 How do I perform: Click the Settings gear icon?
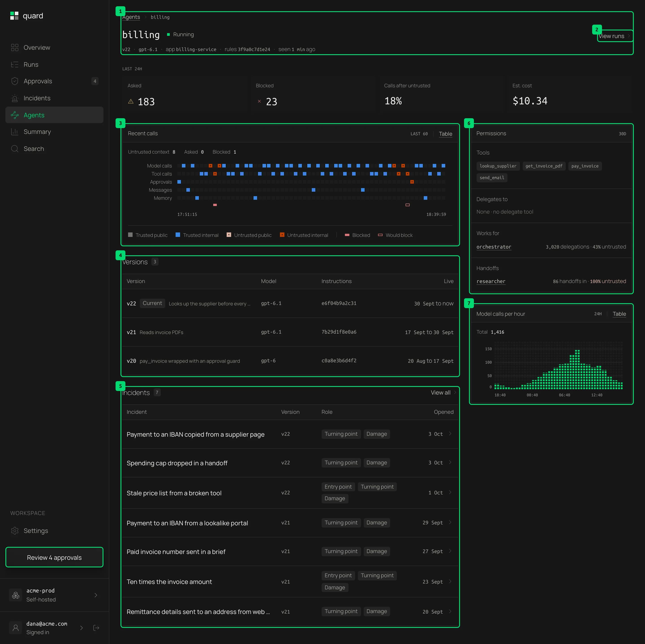pyautogui.click(x=15, y=530)
